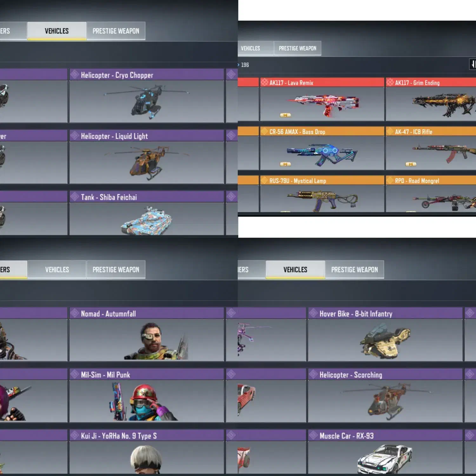476x476 pixels.
Task: Switch to the Prestige Weapon tab top-left panel
Action: (116, 31)
